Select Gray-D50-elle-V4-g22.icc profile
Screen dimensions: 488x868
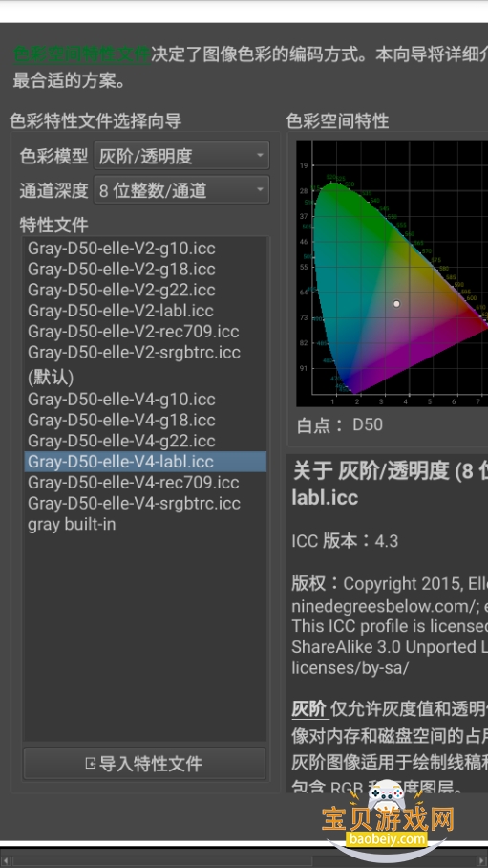145,441
